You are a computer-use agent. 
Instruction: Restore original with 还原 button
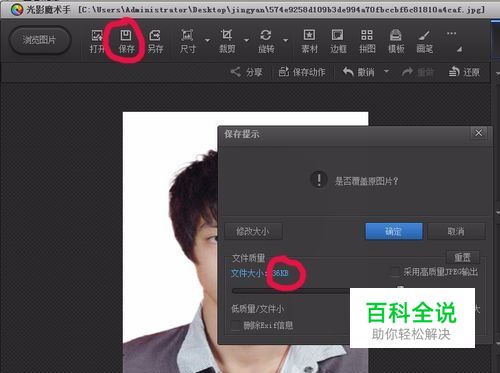[464, 72]
